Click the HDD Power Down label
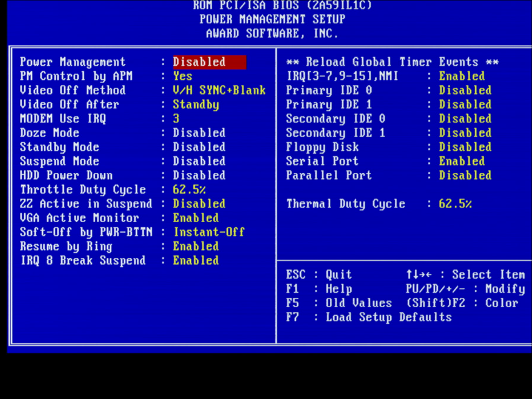 click(66, 176)
